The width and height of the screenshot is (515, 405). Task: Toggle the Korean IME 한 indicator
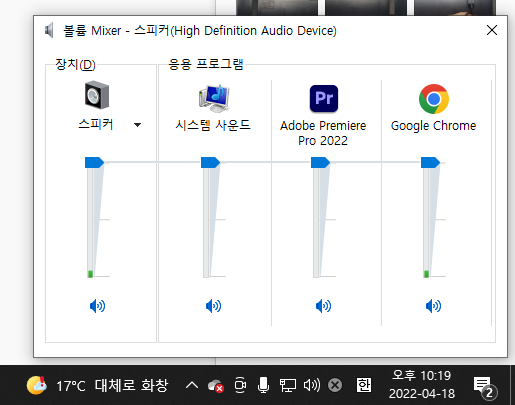[x=364, y=385]
